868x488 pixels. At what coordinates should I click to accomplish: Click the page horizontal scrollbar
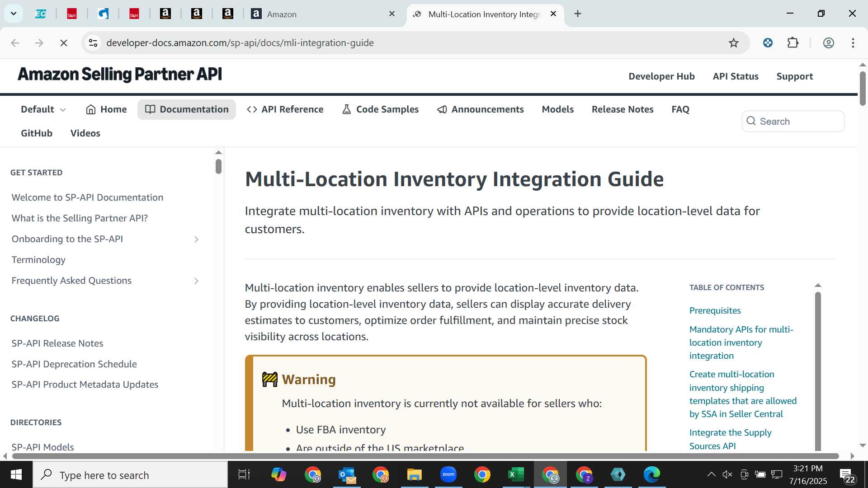point(425,456)
